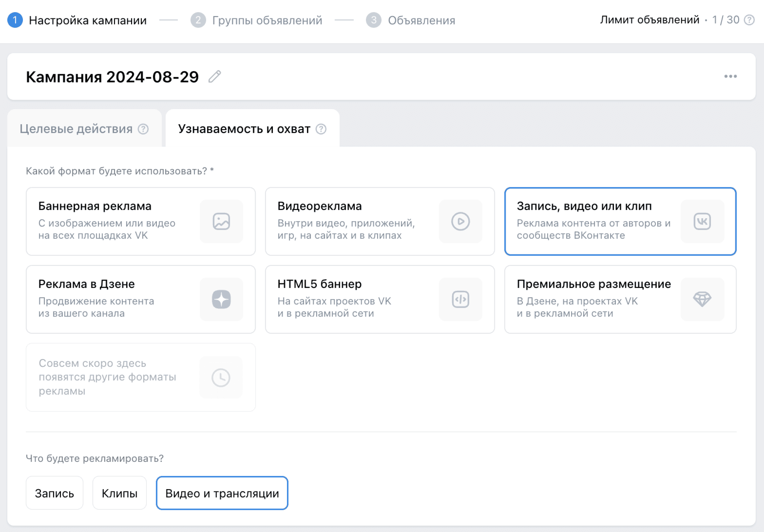Click the diamond icon in Премиальное размещение card

coord(702,299)
